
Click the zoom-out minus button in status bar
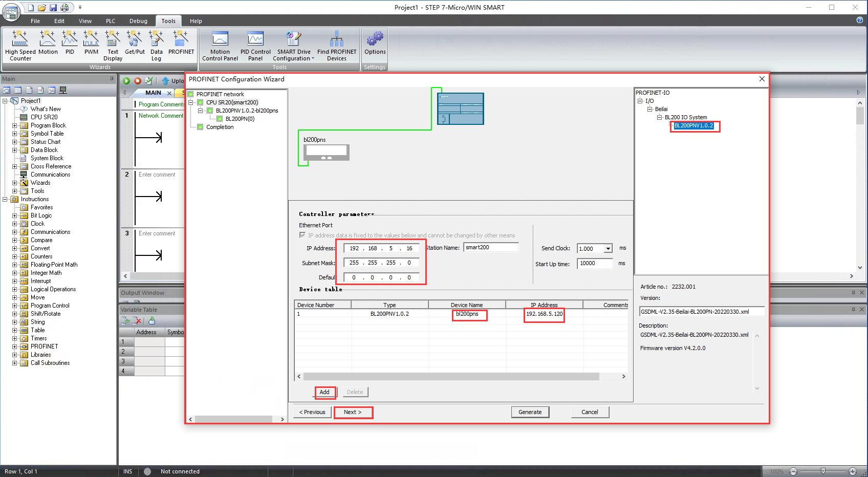[793, 471]
